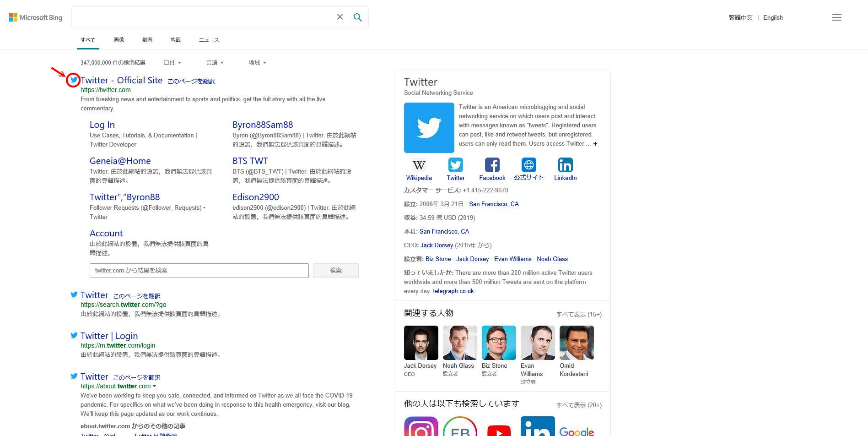Open the FB related search icon
This screenshot has height=436, width=868.
(460, 427)
